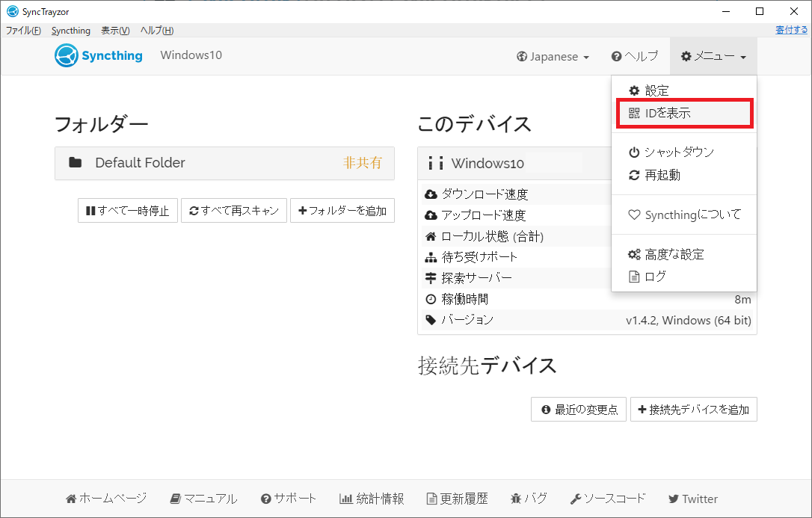
Task: Open the ホームページ footer link
Action: coord(107,499)
